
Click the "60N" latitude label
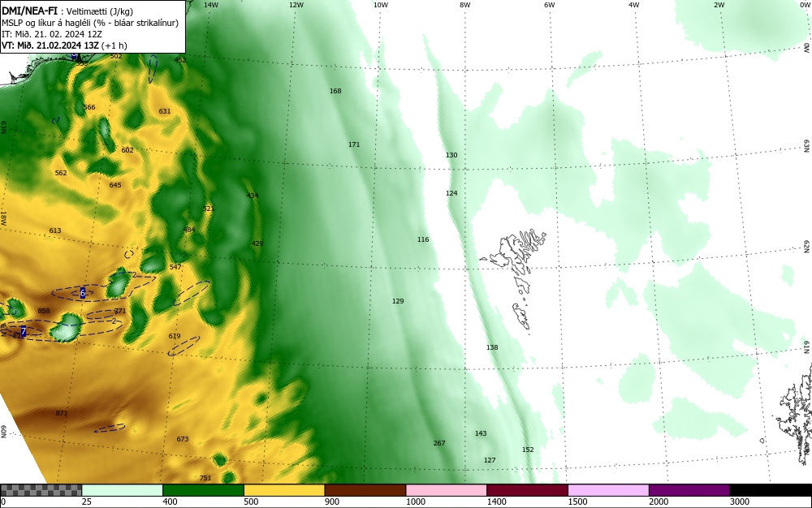pos(3,432)
